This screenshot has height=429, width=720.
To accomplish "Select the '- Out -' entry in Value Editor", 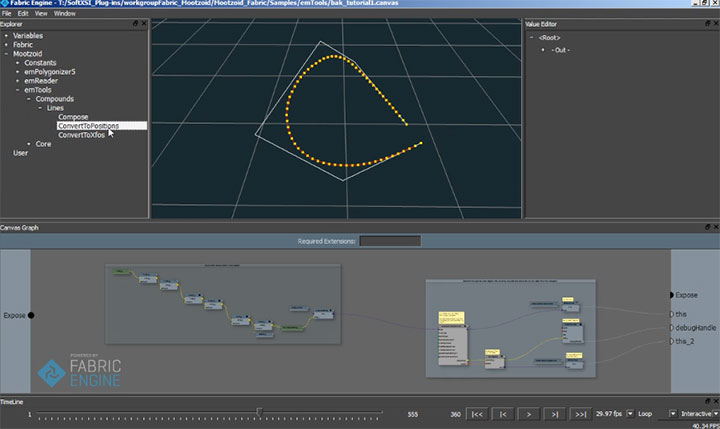I will [x=560, y=50].
